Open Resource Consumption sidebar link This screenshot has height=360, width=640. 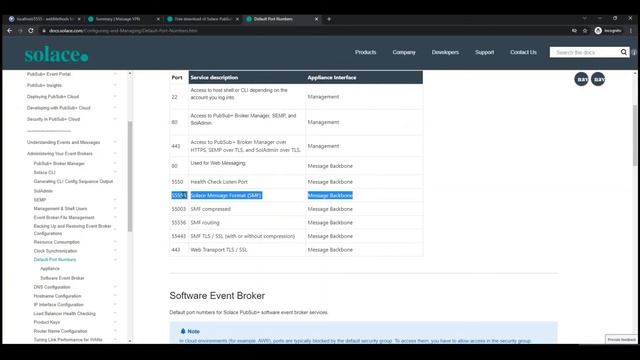click(57, 242)
